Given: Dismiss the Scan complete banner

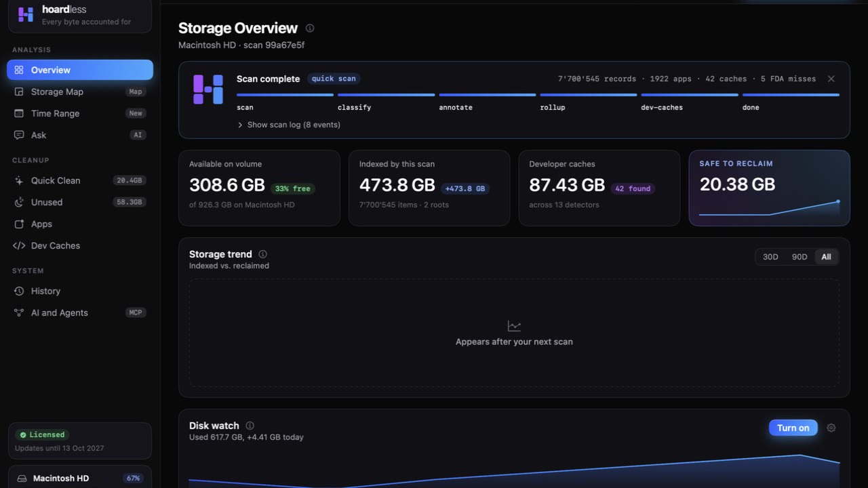Looking at the screenshot, I should click(x=831, y=79).
